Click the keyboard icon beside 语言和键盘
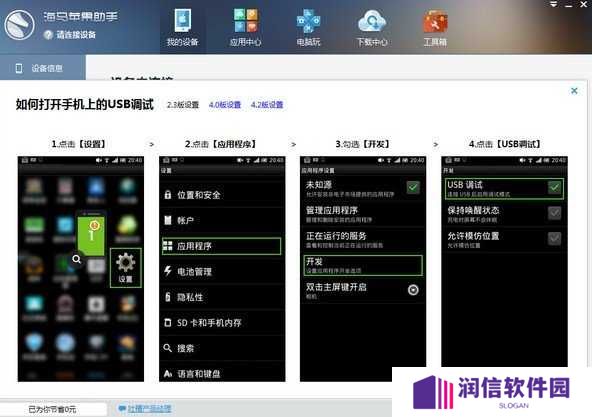This screenshot has height=417, width=592. pyautogui.click(x=168, y=374)
